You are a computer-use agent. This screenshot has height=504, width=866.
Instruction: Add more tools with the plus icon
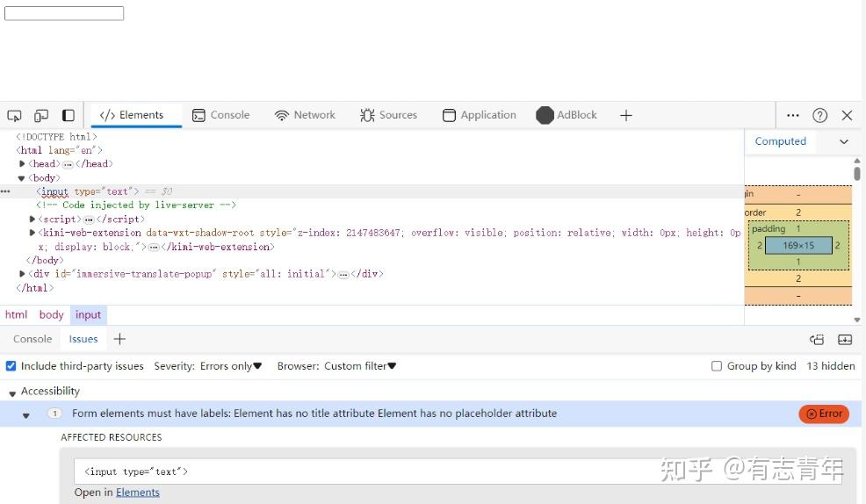(x=625, y=115)
